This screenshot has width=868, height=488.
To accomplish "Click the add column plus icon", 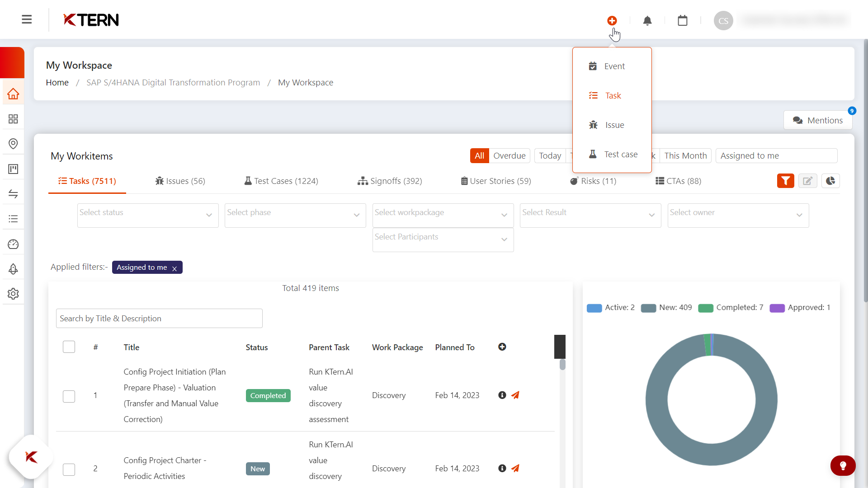I will tap(502, 347).
